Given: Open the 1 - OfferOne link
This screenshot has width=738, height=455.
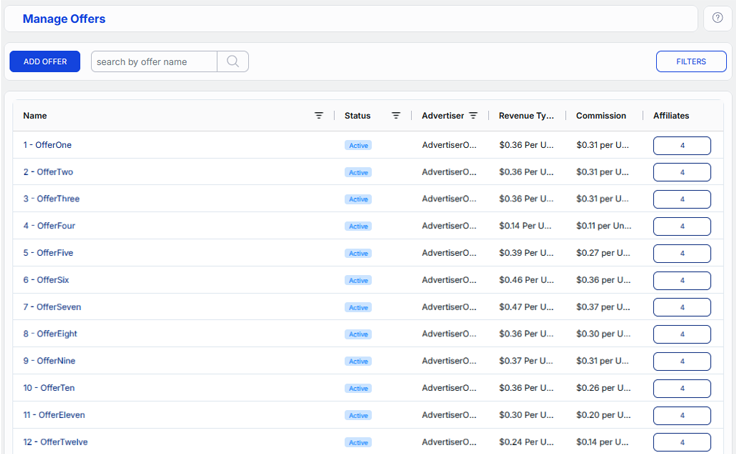Looking at the screenshot, I should coord(47,145).
